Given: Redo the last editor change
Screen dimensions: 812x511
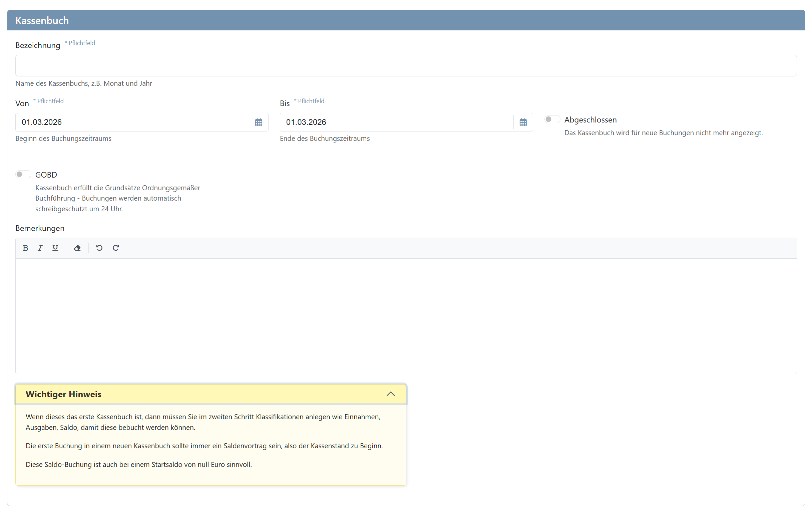Looking at the screenshot, I should (116, 248).
